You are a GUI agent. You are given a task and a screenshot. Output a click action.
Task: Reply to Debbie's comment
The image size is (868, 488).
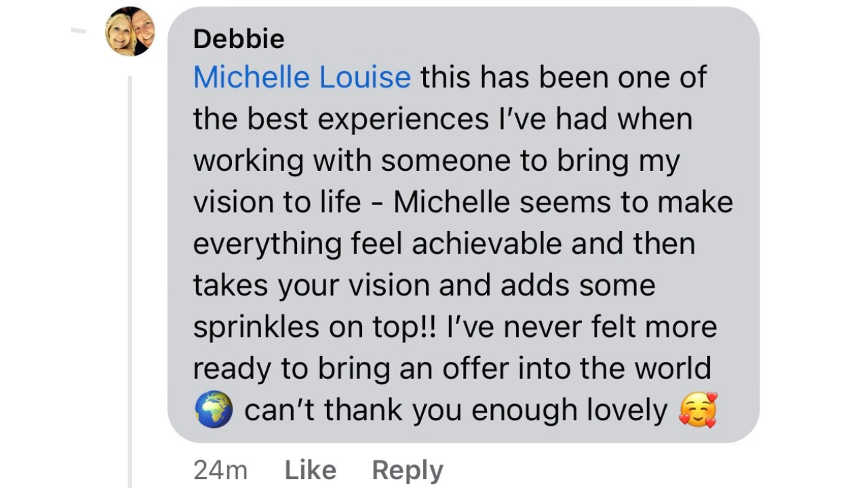tap(408, 470)
